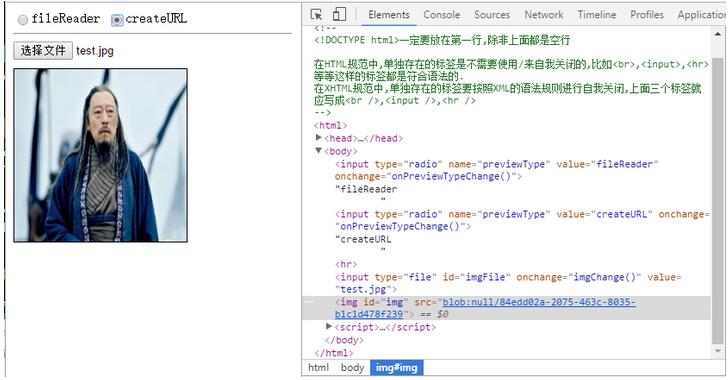Open the Profiles tab

coord(647,15)
